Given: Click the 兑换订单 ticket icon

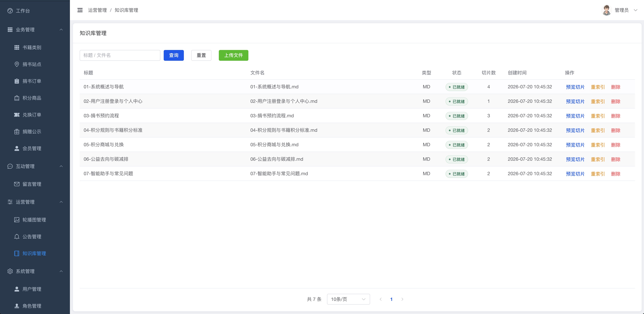Looking at the screenshot, I should coord(17,115).
